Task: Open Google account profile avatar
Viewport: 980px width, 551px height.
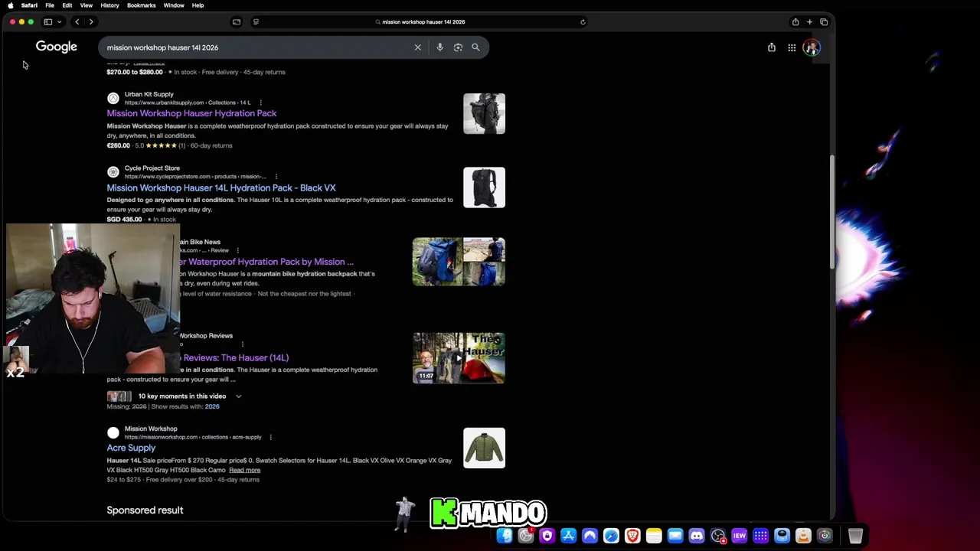Action: pos(812,47)
